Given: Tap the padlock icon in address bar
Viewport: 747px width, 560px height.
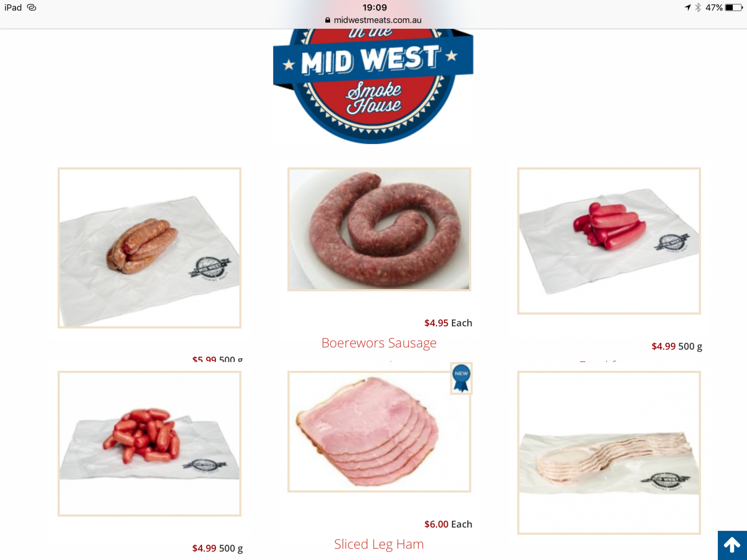Looking at the screenshot, I should 328,20.
